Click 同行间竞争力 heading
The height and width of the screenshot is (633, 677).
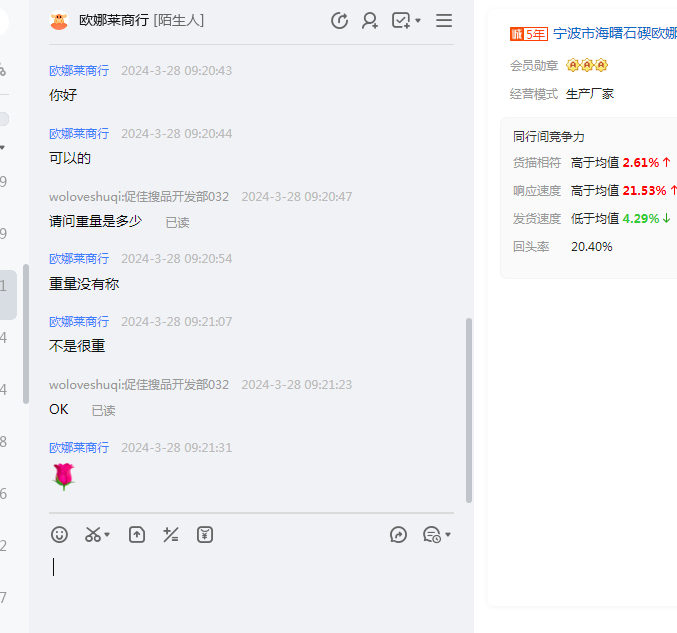[548, 137]
